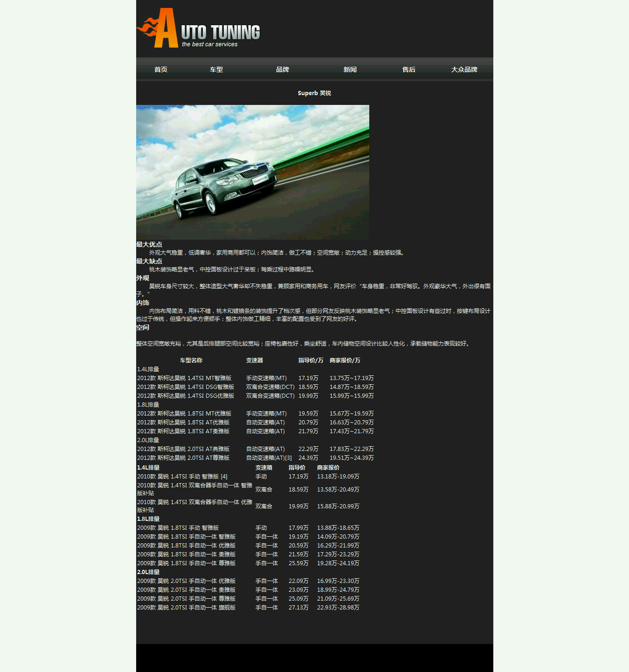Select row '2009款 昊锐 2.0TSI 手自动一体 优雅版'
Viewport: 629px width, 672px height.
[x=249, y=581]
